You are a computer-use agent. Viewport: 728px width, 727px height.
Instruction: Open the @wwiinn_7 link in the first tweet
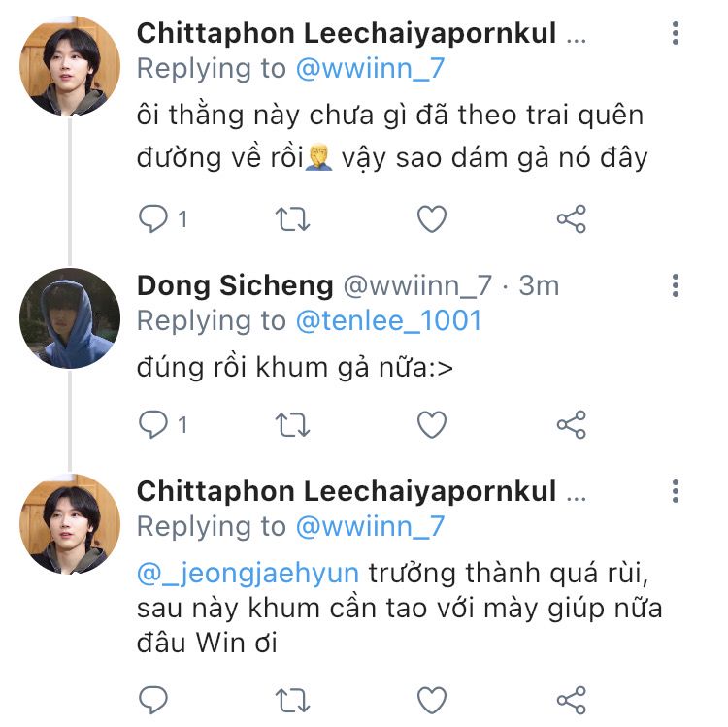[x=370, y=69]
